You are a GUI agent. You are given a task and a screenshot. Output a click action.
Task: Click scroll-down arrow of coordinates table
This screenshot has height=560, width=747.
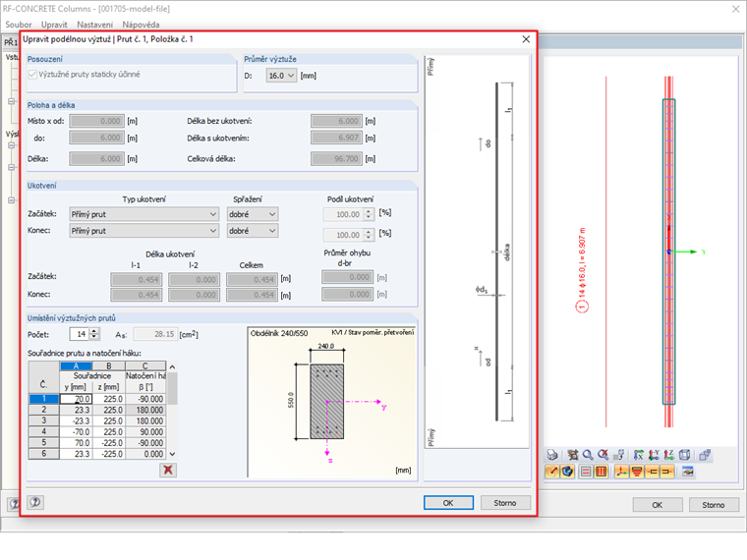point(172,454)
